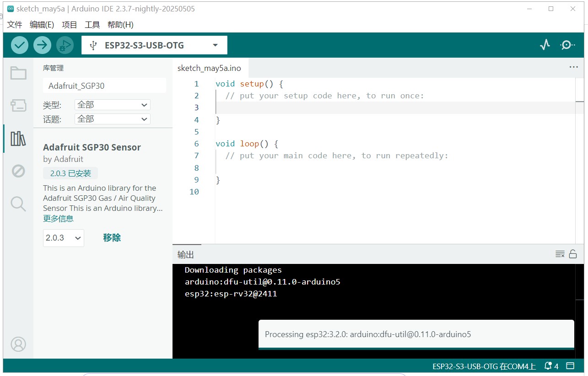This screenshot has width=588, height=376.
Task: Open the Serial Monitor icon
Action: [x=567, y=45]
